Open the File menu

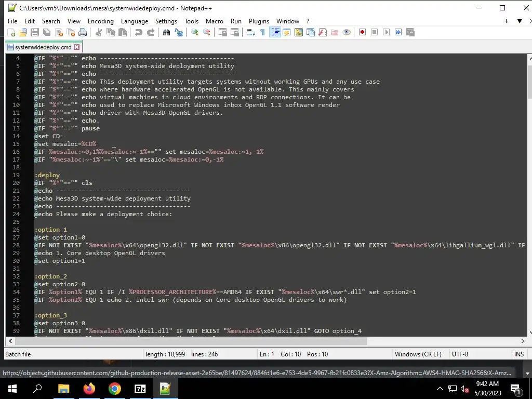(12, 21)
